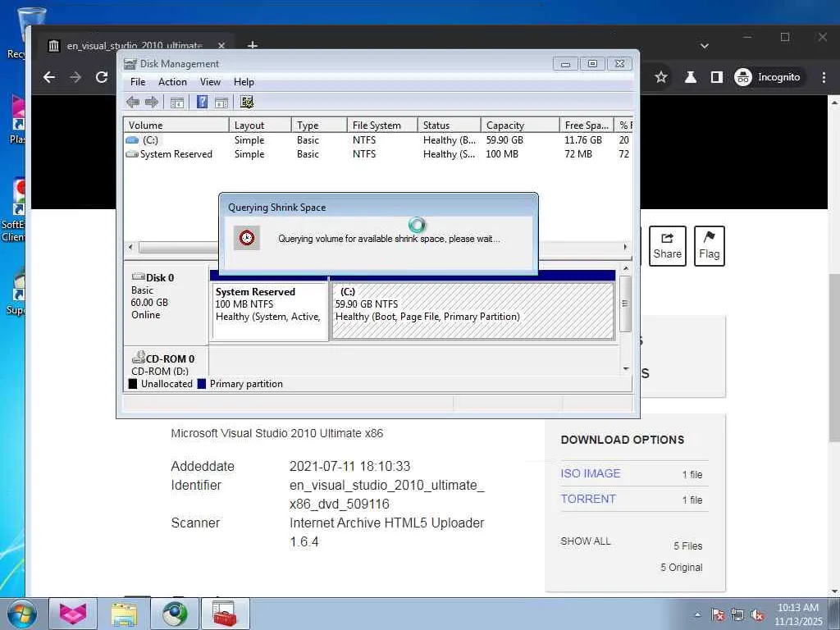The image size is (840, 630).
Task: Click the network tray icon
Action: click(x=737, y=614)
